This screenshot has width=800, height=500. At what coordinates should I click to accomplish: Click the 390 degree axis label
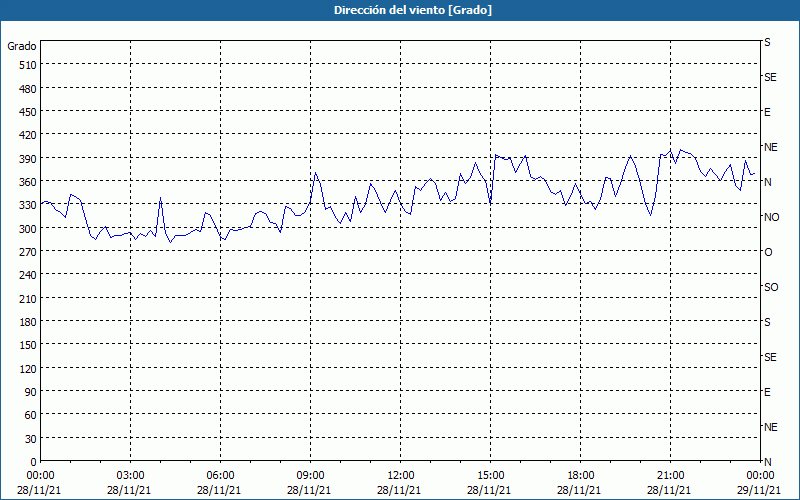coord(28,159)
